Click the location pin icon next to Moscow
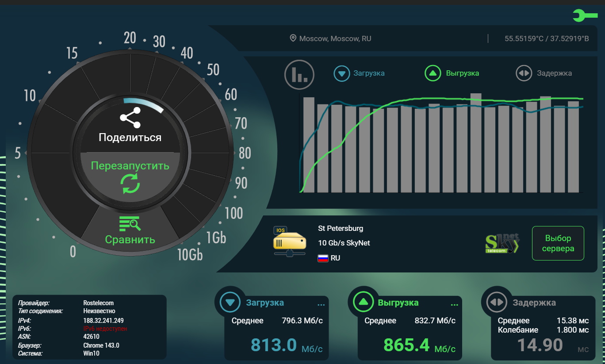Image resolution: width=605 pixels, height=364 pixels. 293,38
